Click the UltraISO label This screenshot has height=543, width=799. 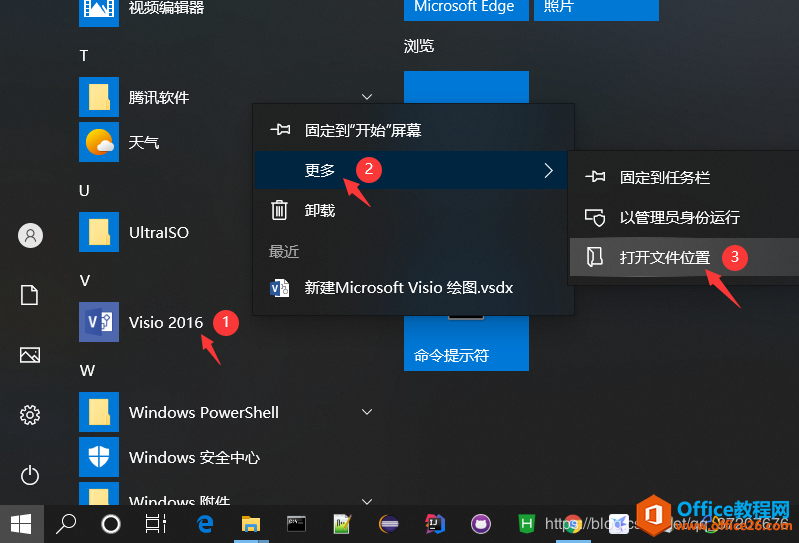click(158, 232)
